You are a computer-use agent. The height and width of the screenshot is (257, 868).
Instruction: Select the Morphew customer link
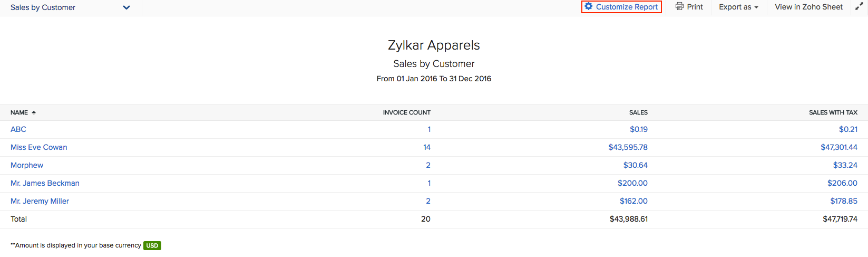click(27, 165)
